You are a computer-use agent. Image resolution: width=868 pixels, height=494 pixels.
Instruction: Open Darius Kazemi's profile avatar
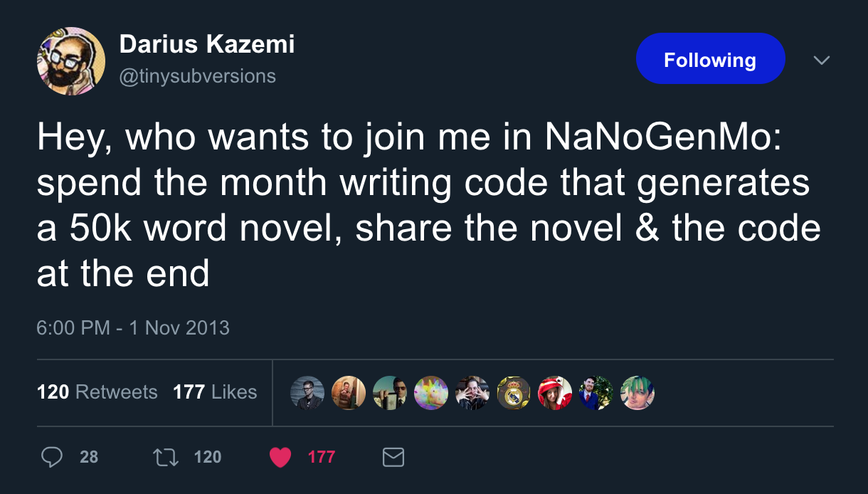pos(71,61)
